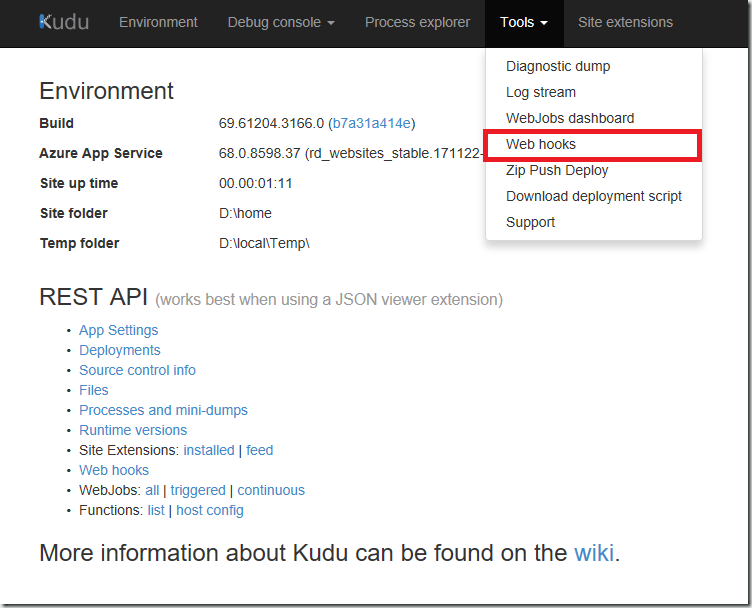
Task: Select Diagnostic dump from Tools menu
Action: (558, 66)
